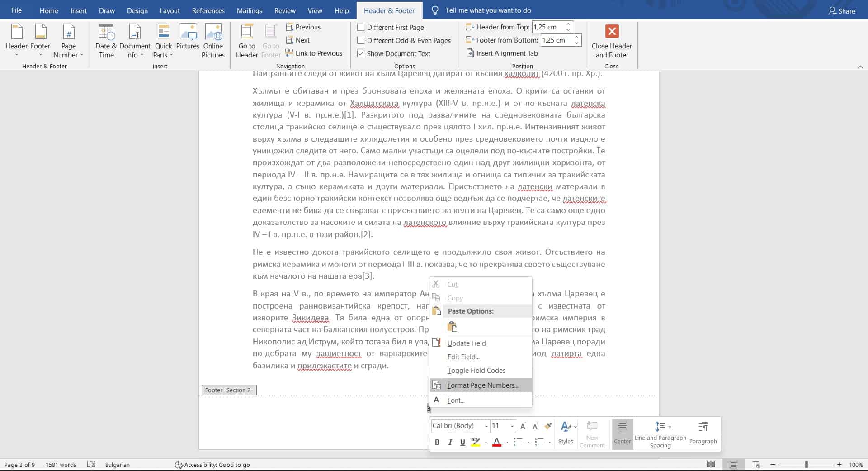Click Bulgarian language indicator
This screenshot has width=868, height=471.
click(x=117, y=465)
